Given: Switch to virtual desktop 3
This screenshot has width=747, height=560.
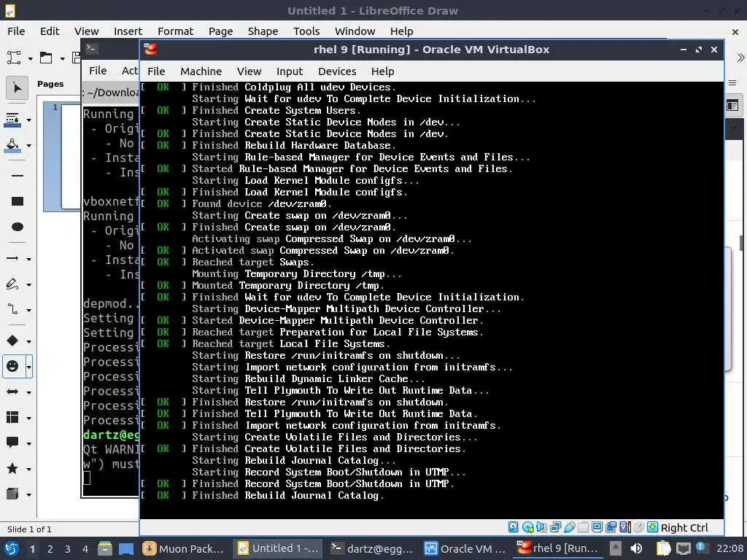Looking at the screenshot, I should pyautogui.click(x=67, y=549).
